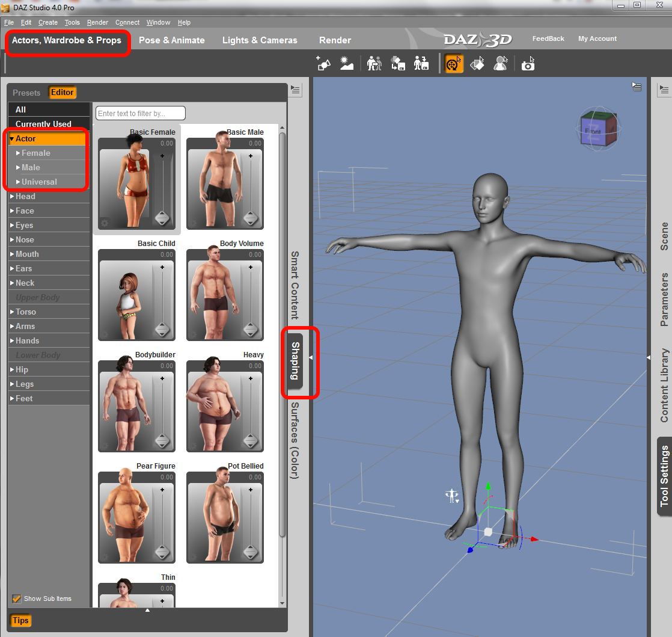Switch to Pose & Animate activity tab
This screenshot has width=672, height=637.
pos(171,40)
